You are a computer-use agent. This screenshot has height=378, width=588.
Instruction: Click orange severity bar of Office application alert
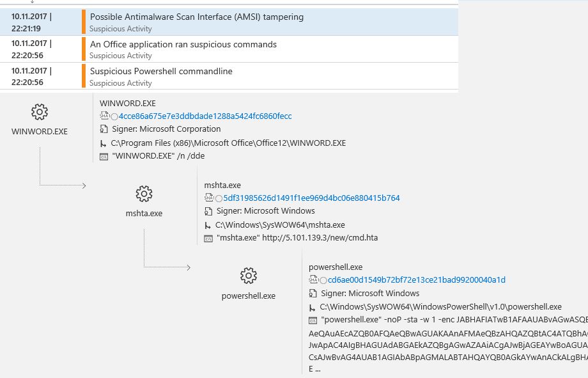click(84, 49)
